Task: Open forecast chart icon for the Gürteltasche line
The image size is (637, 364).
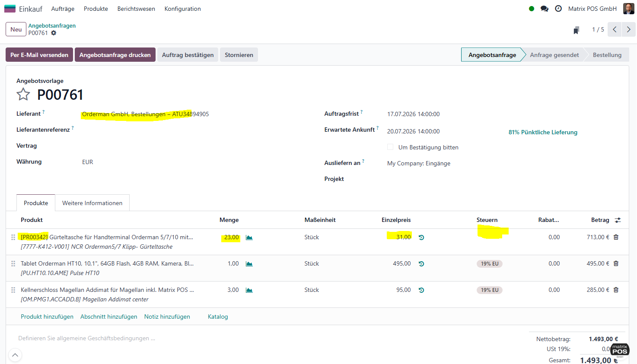Action: tap(249, 237)
